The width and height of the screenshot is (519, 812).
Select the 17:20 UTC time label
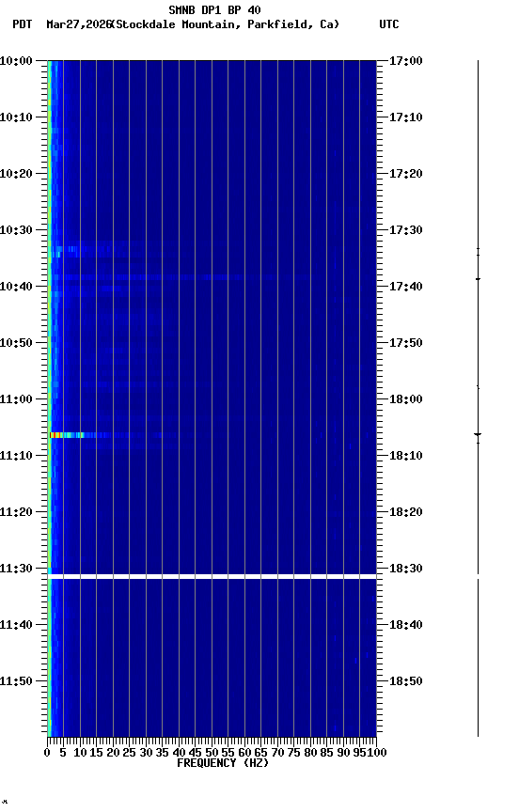[x=406, y=174]
